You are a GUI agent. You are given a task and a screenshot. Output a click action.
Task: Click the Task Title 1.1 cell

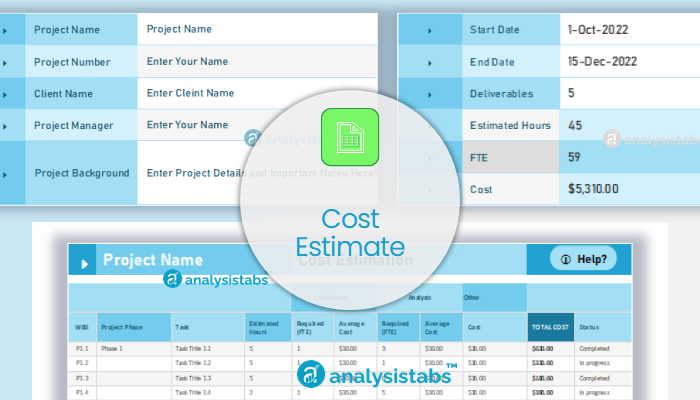tap(192, 348)
